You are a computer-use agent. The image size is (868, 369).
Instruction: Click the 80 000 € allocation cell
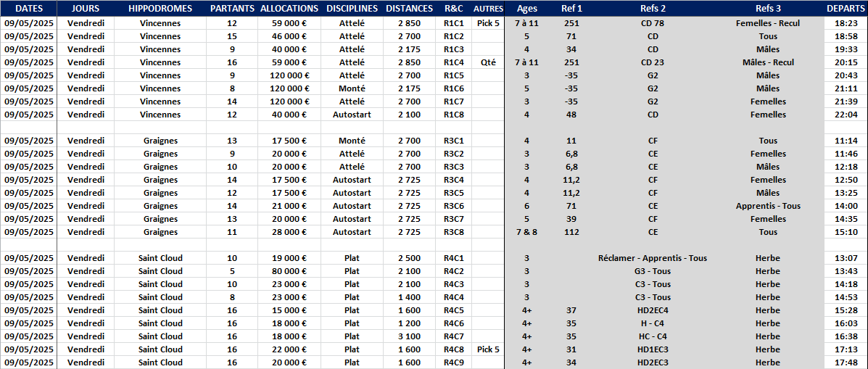(289, 271)
